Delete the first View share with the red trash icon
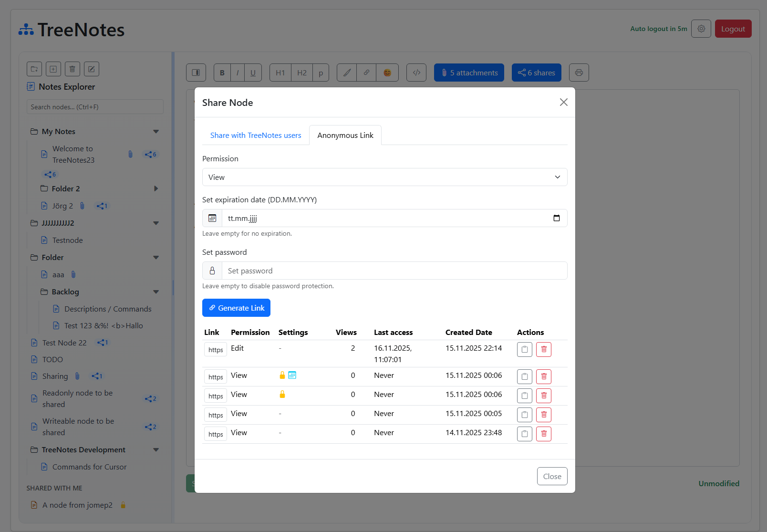767x532 pixels. tap(543, 376)
